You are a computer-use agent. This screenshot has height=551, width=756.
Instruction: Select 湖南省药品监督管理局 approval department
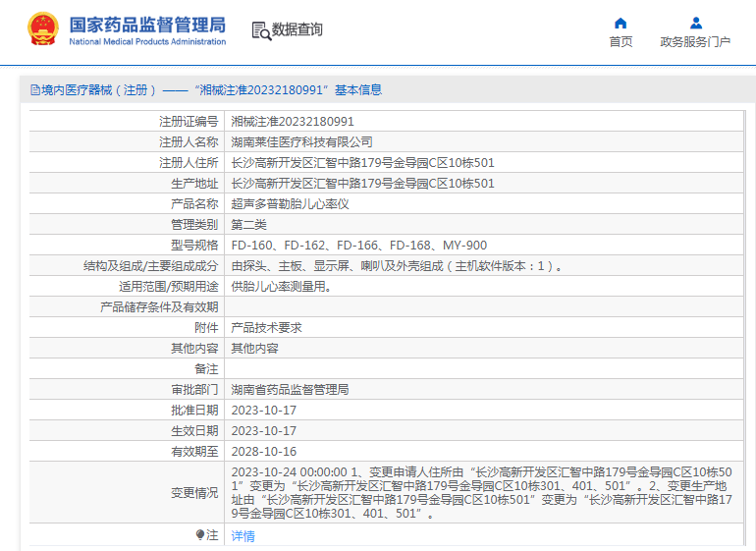(290, 389)
